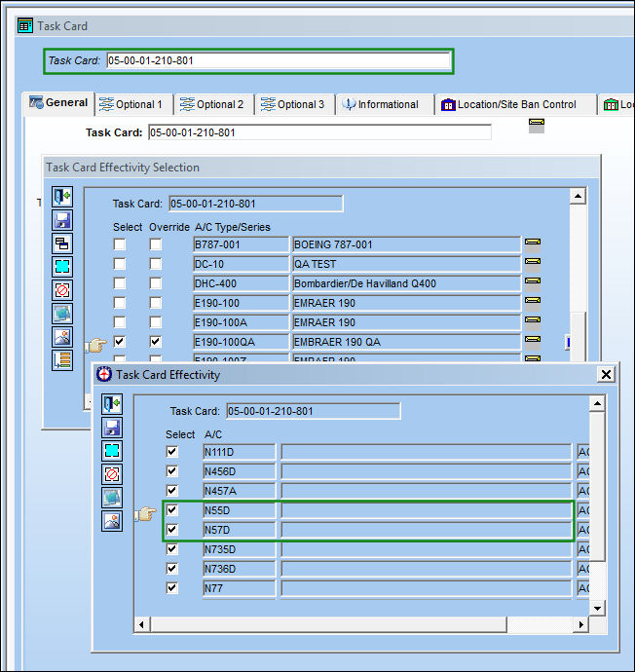Viewport: 635px width, 672px height.
Task: Click the red deselect icon in Effectivity Selection
Action: pos(62,290)
